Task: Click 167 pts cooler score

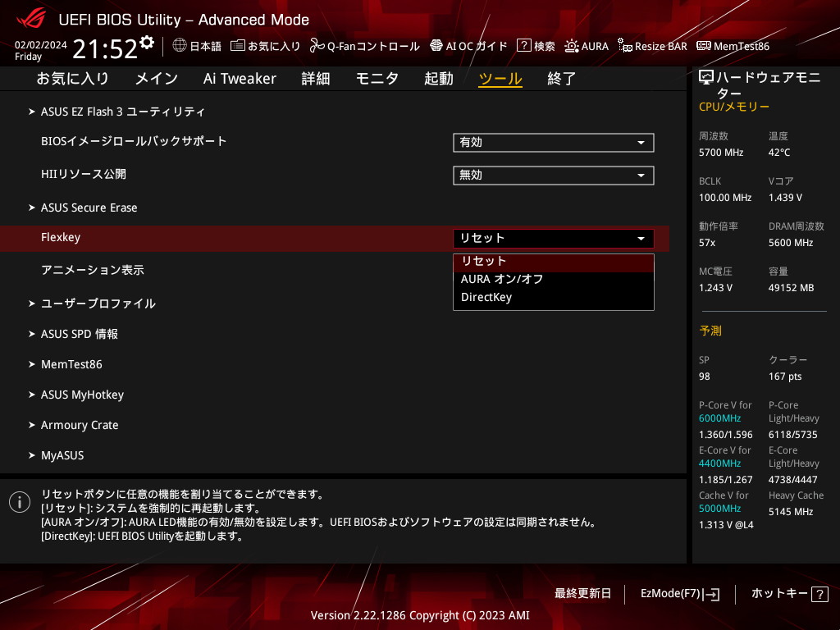Action: pyautogui.click(x=785, y=377)
